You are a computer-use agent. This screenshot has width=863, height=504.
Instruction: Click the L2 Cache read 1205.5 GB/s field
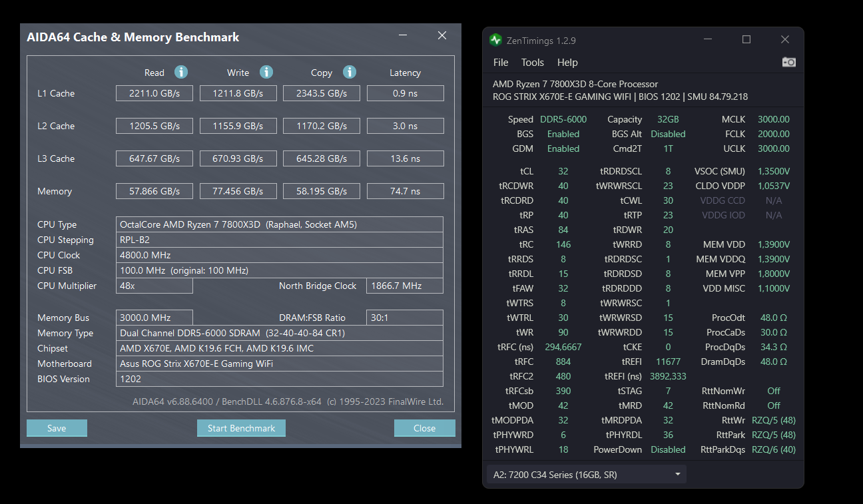pyautogui.click(x=154, y=126)
